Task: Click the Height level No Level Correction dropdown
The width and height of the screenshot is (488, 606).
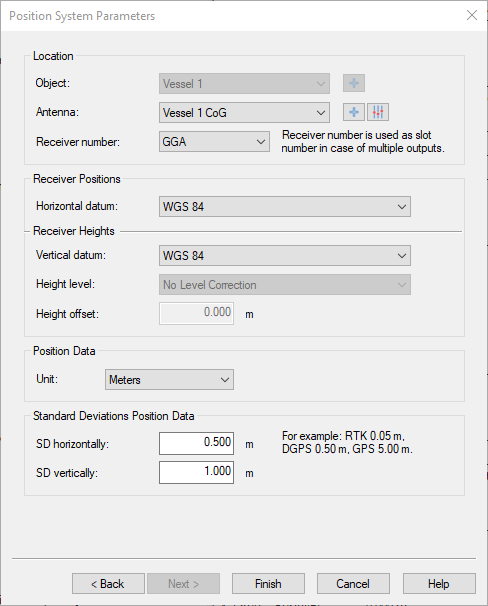Action: point(285,285)
